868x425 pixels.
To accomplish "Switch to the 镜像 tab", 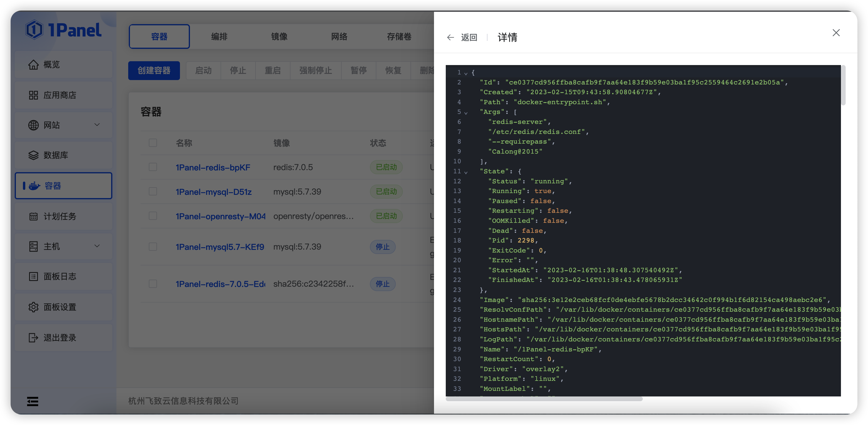I will click(279, 36).
